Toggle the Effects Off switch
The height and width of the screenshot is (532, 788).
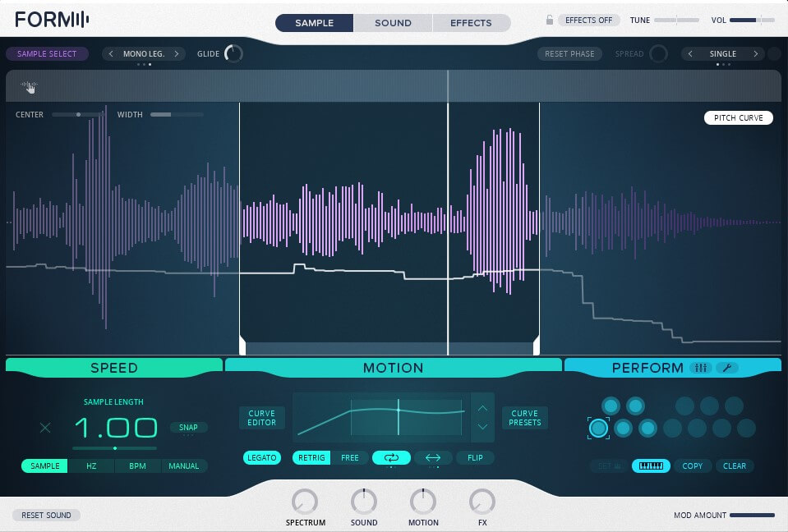[x=589, y=21]
